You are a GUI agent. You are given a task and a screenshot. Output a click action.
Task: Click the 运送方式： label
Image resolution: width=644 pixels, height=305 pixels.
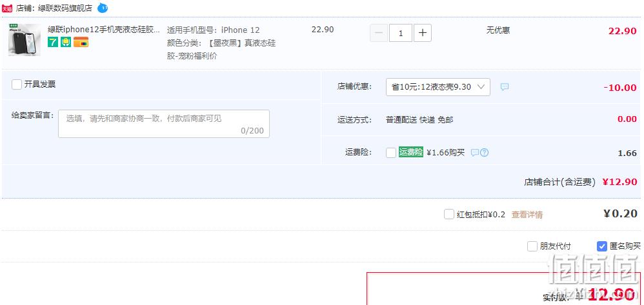354,120
